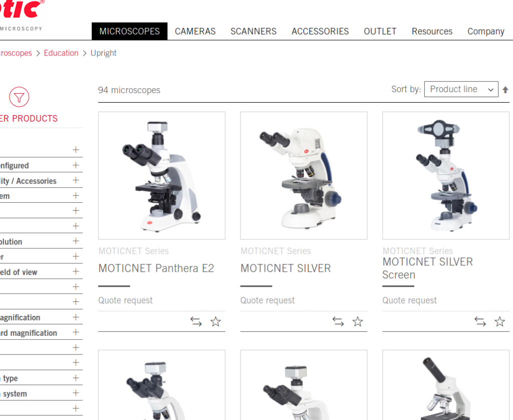Click Quote request under MOTICNET SILVER Screen
Viewport: 513px width, 420px height.
pyautogui.click(x=409, y=300)
